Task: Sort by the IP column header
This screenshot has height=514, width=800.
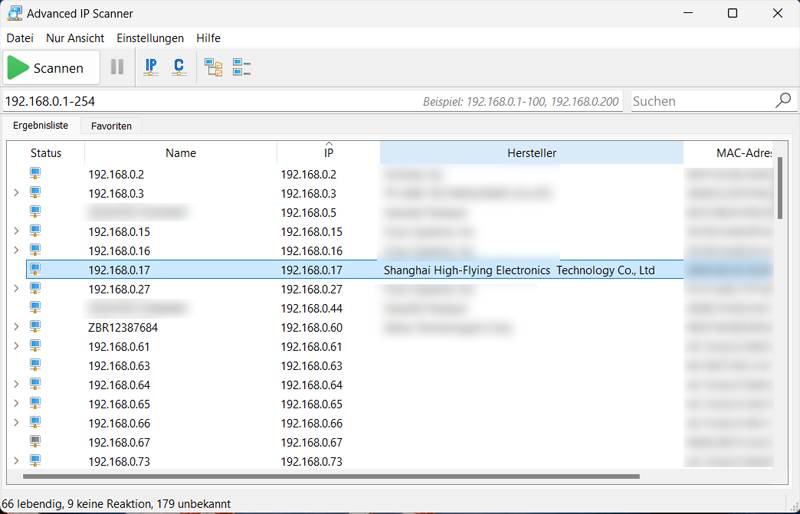Action: click(329, 153)
